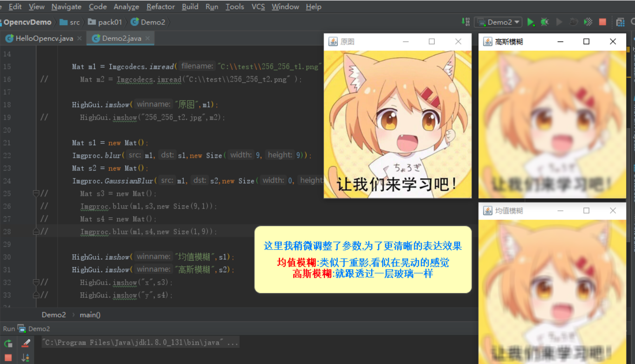
Task: Click the Java icon in 原图 window title
Action: pyautogui.click(x=333, y=42)
